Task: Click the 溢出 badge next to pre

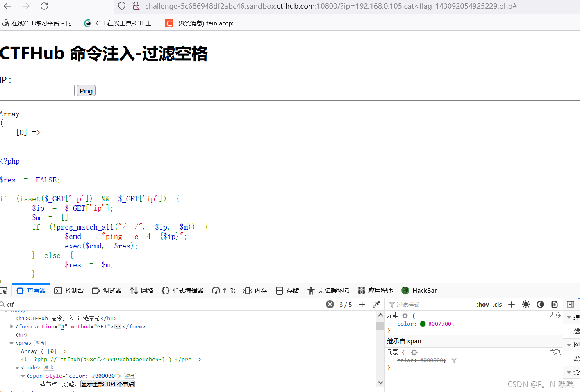Action: [x=40, y=343]
